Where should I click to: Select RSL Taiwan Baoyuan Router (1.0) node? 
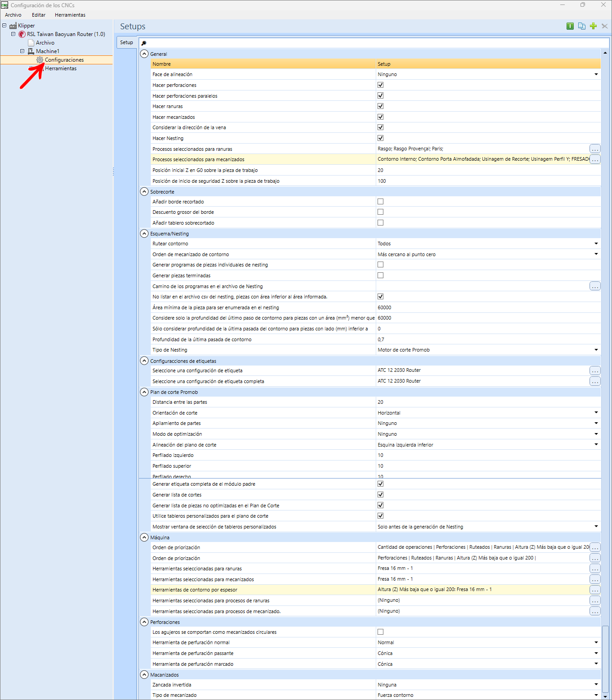coord(66,34)
